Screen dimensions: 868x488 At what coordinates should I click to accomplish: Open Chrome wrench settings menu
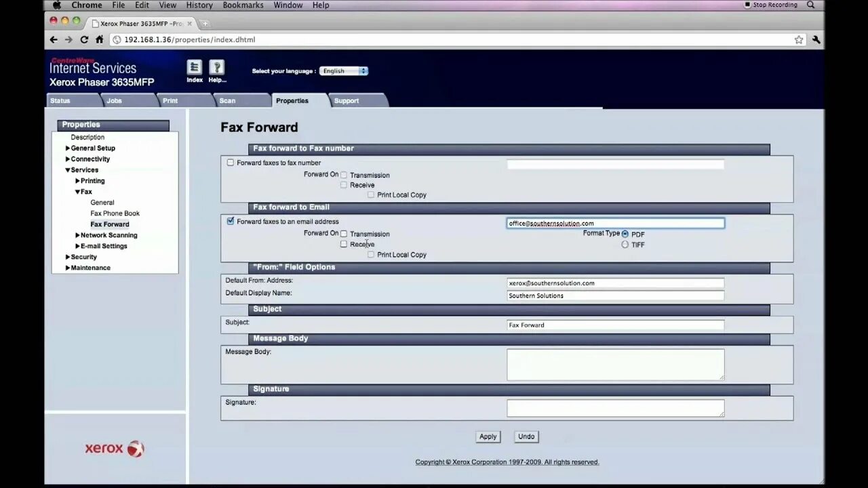tap(816, 40)
